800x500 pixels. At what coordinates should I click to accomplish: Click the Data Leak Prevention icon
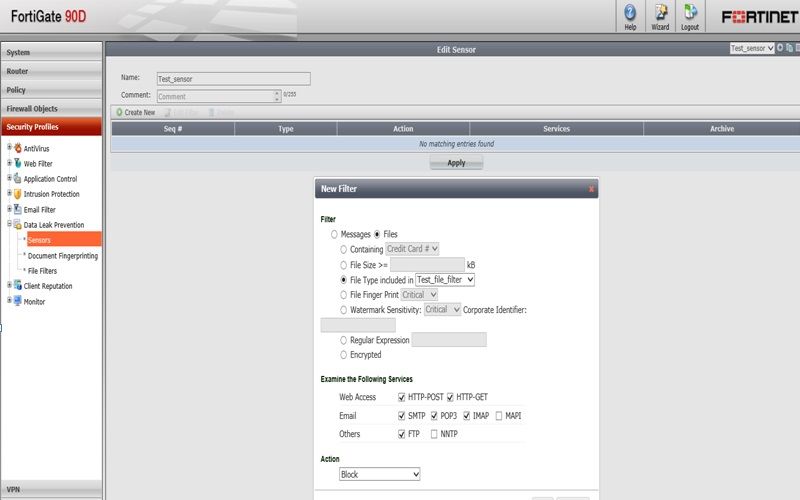(x=18, y=224)
